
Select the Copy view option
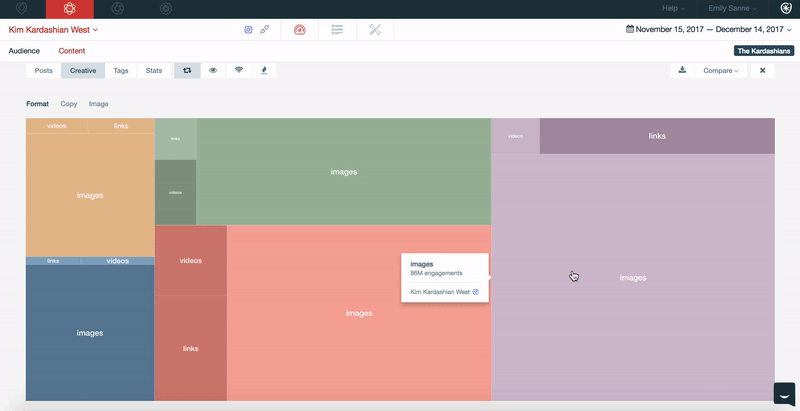68,104
